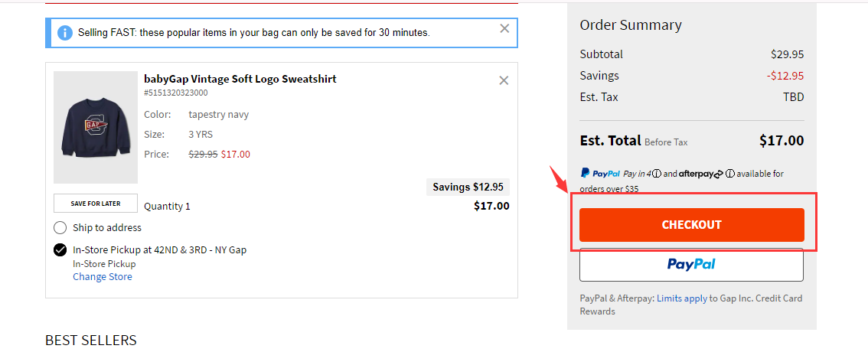Click the orange CHECKOUT button
This screenshot has height=352, width=868.
point(691,225)
